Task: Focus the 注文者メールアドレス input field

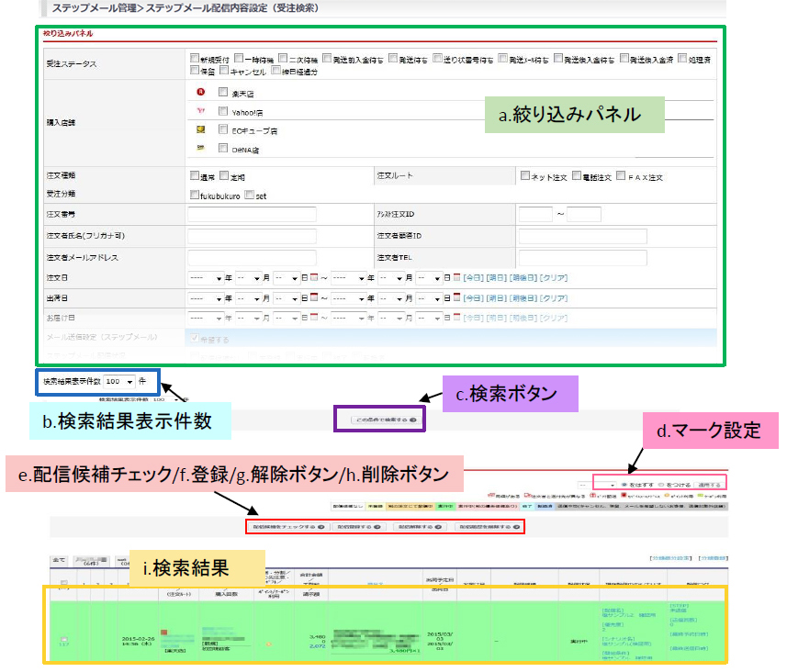Action: (x=252, y=257)
